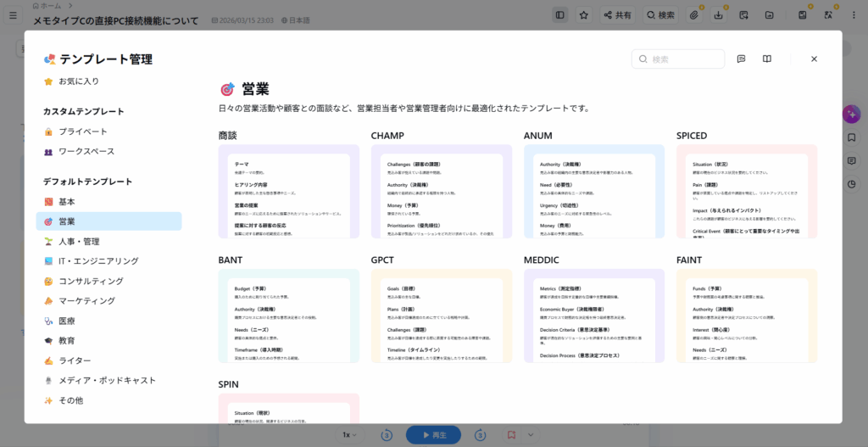Open the MEDDIC template card

click(594, 316)
